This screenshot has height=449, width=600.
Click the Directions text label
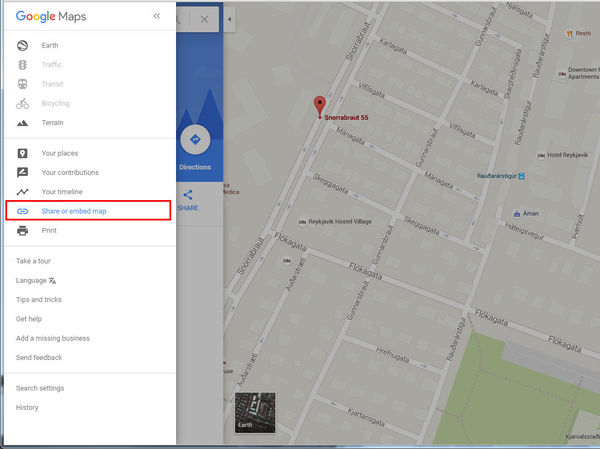(x=195, y=167)
